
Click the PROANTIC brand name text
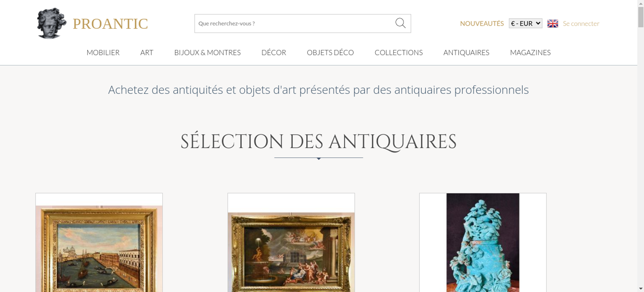(x=110, y=24)
